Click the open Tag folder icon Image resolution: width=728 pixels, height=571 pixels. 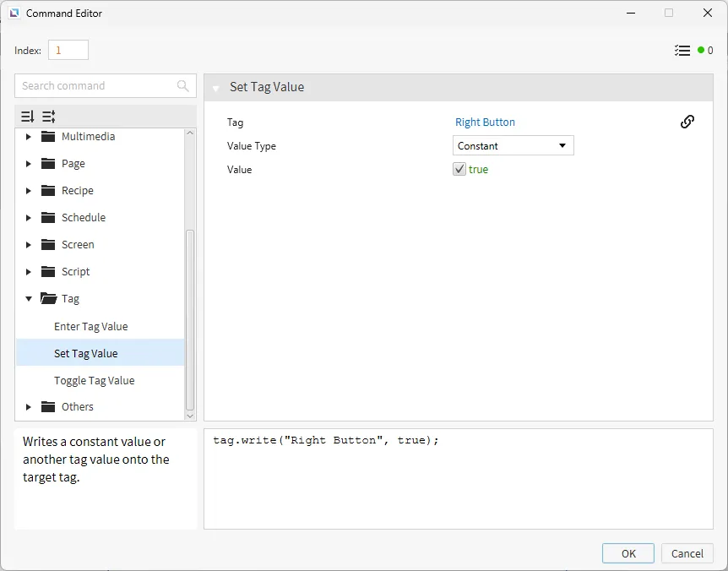click(48, 299)
